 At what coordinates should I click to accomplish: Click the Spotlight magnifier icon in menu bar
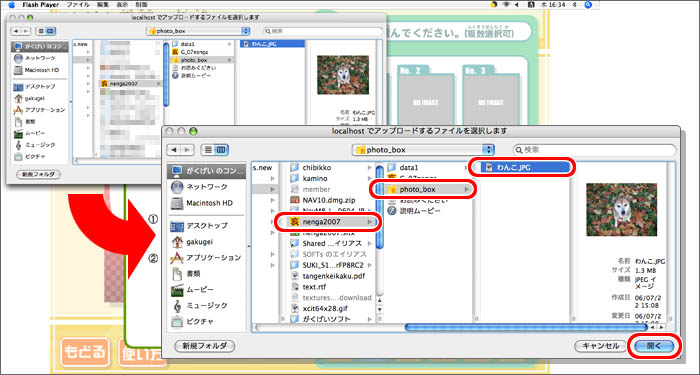click(588, 4)
